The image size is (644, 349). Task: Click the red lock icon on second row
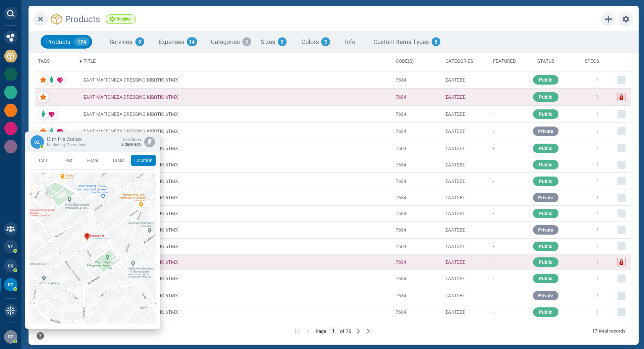pos(621,97)
